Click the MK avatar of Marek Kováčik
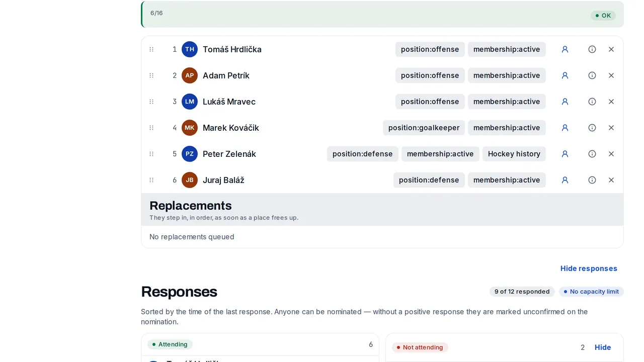 (190, 128)
